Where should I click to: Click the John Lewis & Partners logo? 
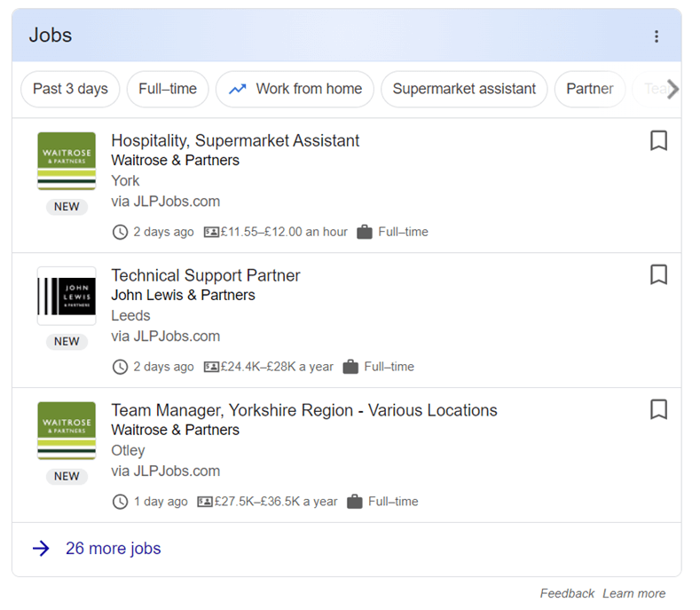[x=67, y=296]
